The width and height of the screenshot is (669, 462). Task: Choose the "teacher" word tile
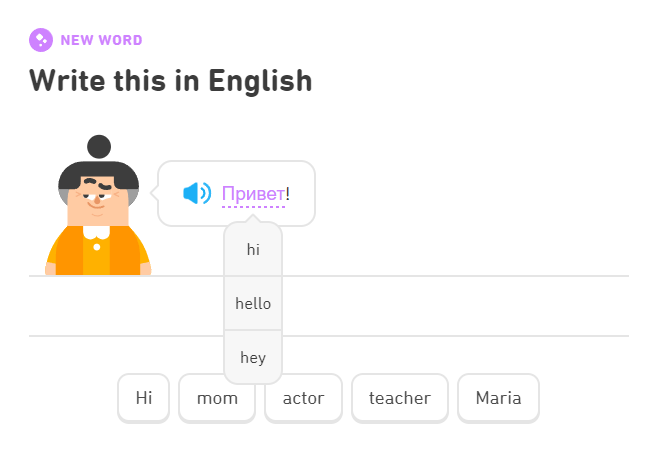point(399,398)
